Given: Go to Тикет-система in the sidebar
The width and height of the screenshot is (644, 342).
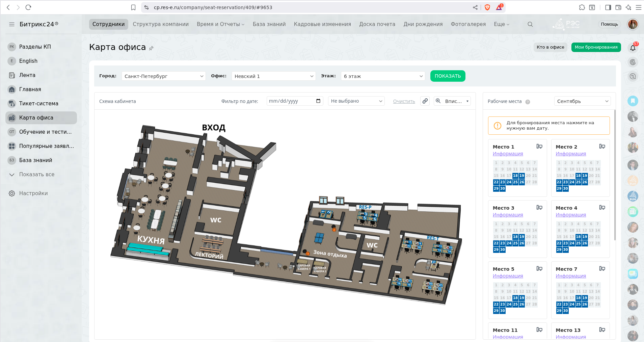Looking at the screenshot, I should (38, 104).
